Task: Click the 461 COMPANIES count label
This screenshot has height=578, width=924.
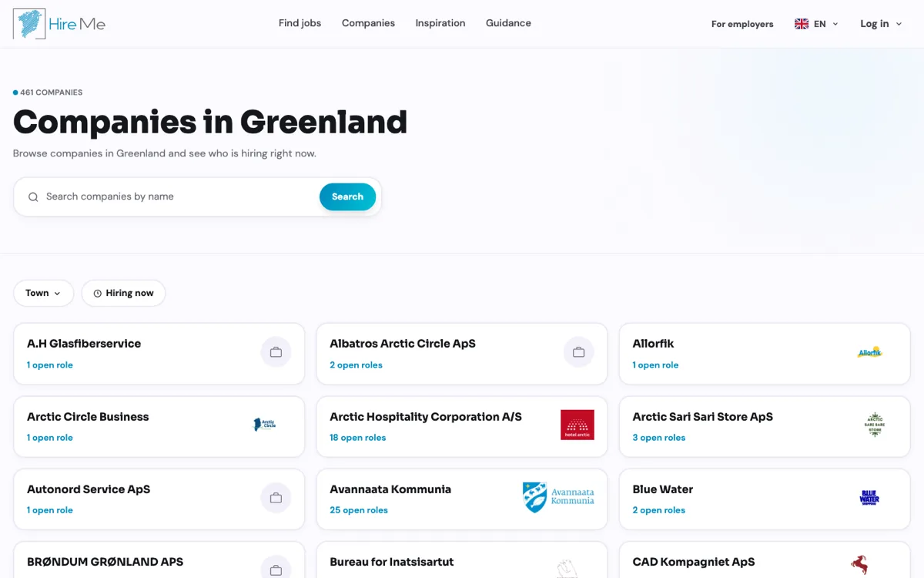Action: tap(48, 92)
